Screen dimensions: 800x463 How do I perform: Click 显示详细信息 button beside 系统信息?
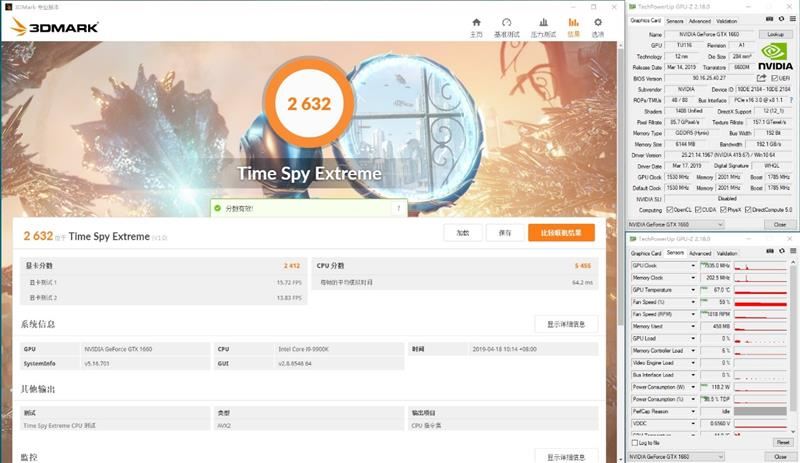[x=566, y=324]
